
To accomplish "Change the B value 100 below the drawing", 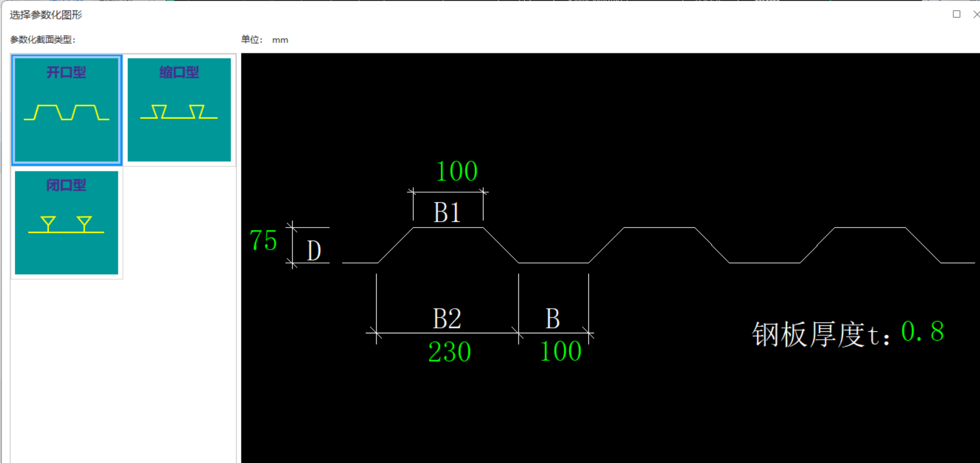I will (560, 351).
